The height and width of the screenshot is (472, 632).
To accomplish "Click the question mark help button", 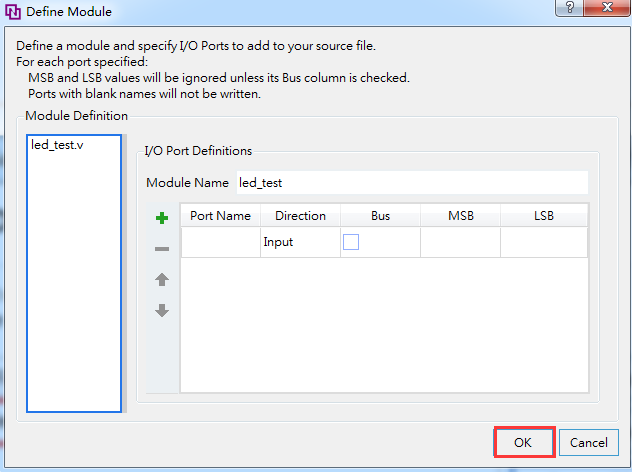I will pos(570,7).
